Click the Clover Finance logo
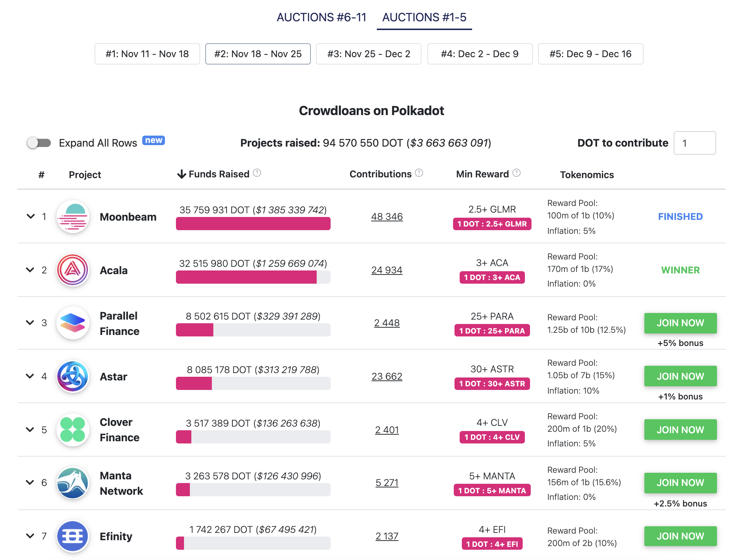Screen dimensions: 747x560 pyautogui.click(x=73, y=430)
